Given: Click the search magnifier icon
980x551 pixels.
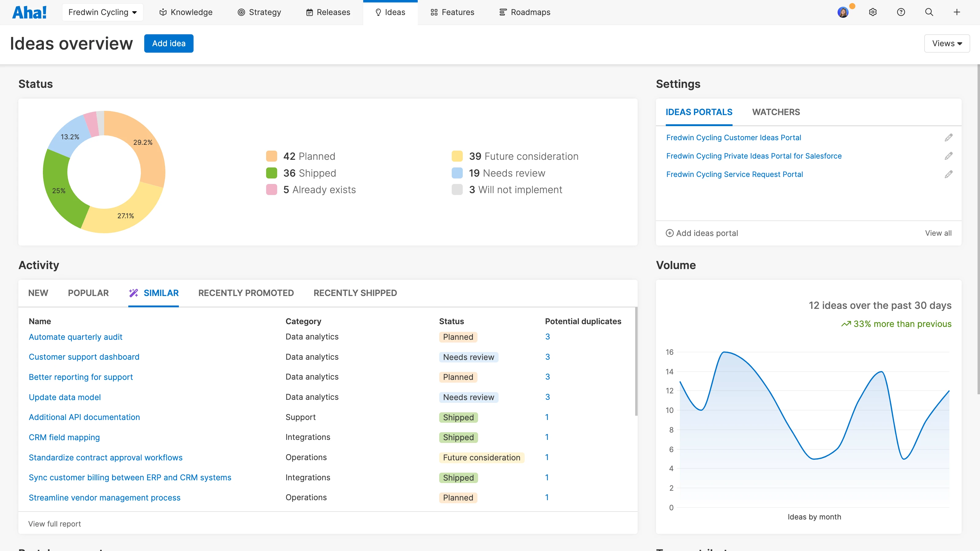Looking at the screenshot, I should coord(929,12).
